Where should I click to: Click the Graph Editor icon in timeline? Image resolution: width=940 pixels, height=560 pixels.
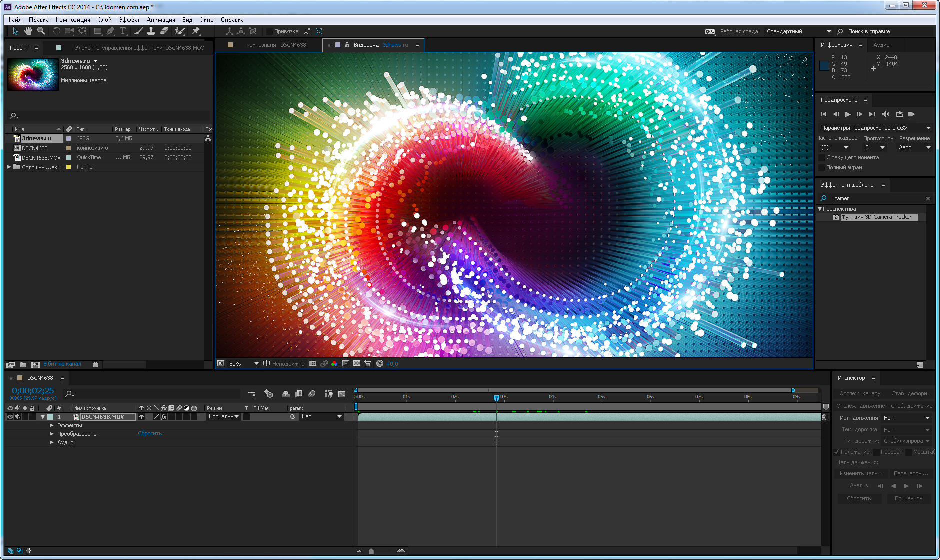tap(342, 394)
